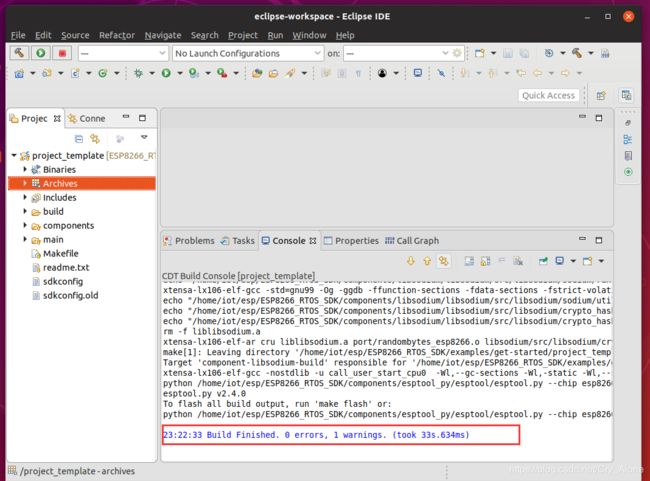Switch to the Problems tab
The width and height of the screenshot is (650, 481).
tap(189, 241)
